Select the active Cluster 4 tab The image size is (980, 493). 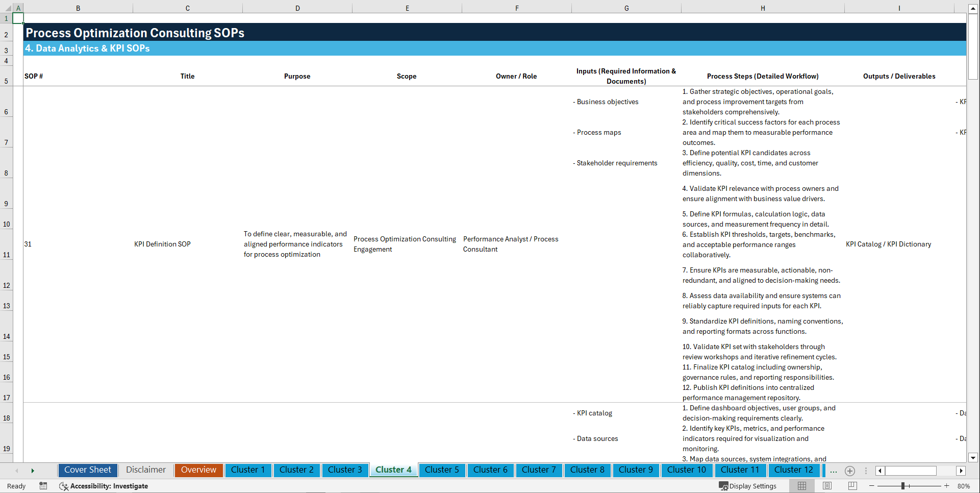(x=393, y=470)
